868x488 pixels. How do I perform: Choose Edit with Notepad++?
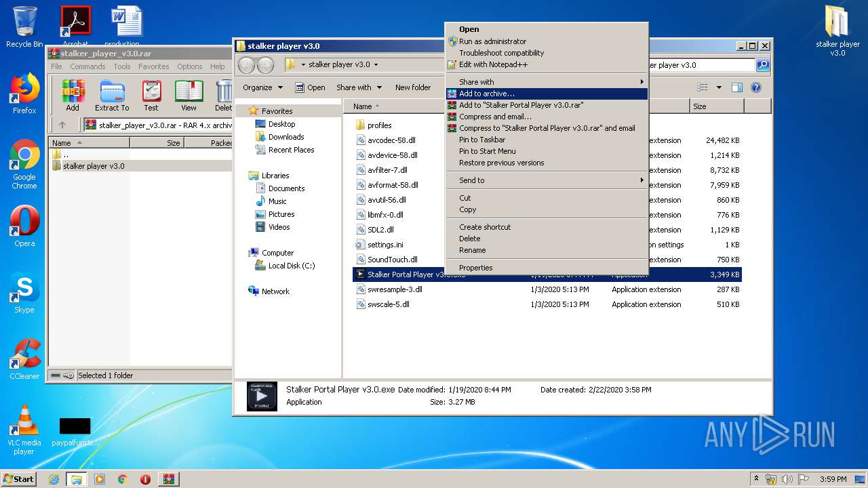pyautogui.click(x=547, y=64)
